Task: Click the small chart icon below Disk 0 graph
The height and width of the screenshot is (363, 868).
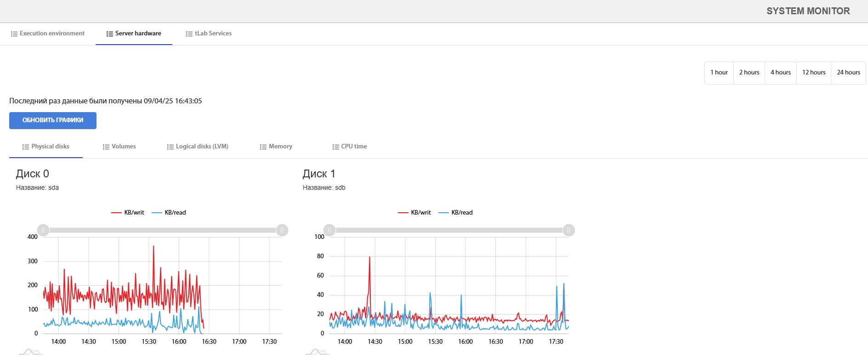Action: [x=31, y=352]
